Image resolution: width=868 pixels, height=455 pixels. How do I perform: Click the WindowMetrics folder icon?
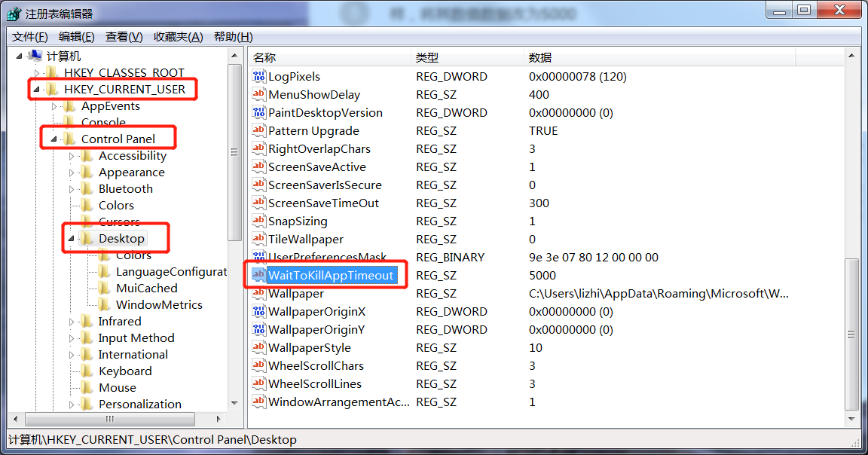[104, 304]
